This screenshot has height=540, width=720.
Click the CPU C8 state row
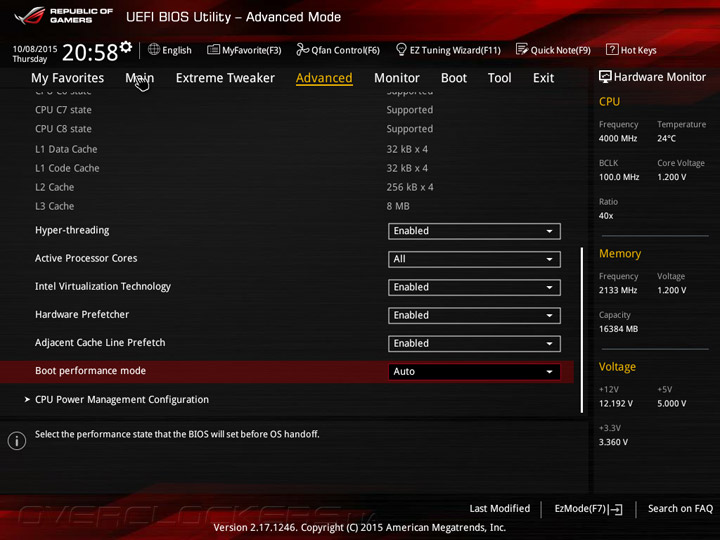coord(234,129)
